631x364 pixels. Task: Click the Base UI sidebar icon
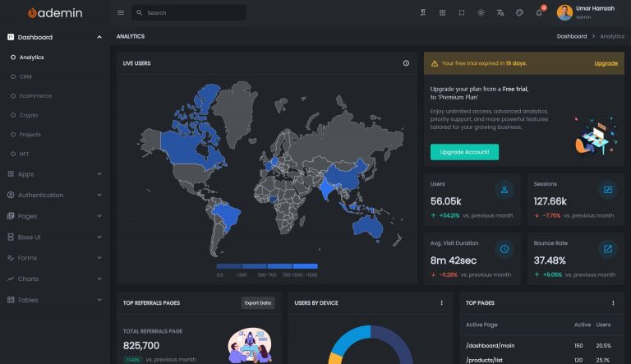[11, 237]
